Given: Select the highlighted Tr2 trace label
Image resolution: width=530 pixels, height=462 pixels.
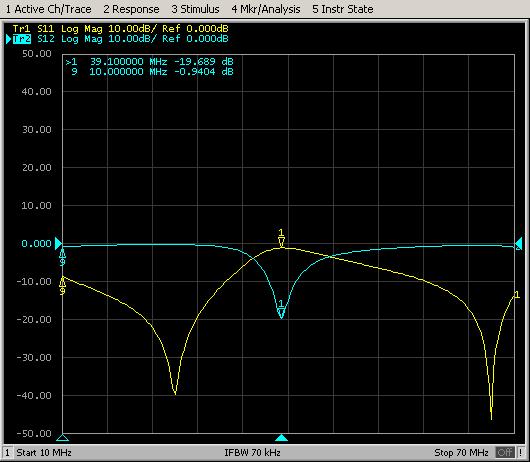Looking at the screenshot, I should click(22, 39).
